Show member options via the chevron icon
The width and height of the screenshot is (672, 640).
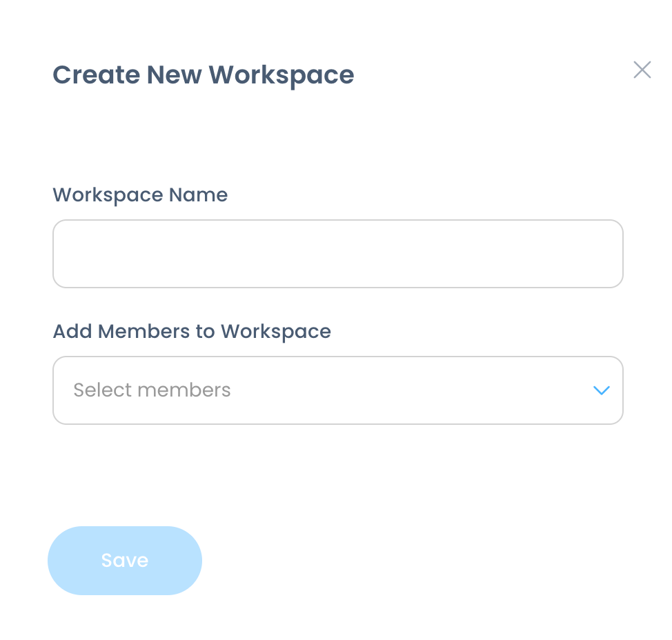click(x=602, y=390)
